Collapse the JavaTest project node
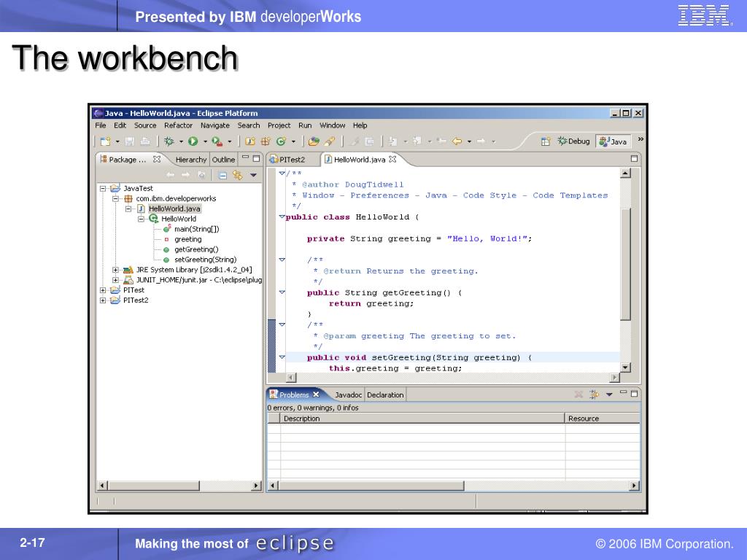The image size is (747, 560). tap(103, 189)
